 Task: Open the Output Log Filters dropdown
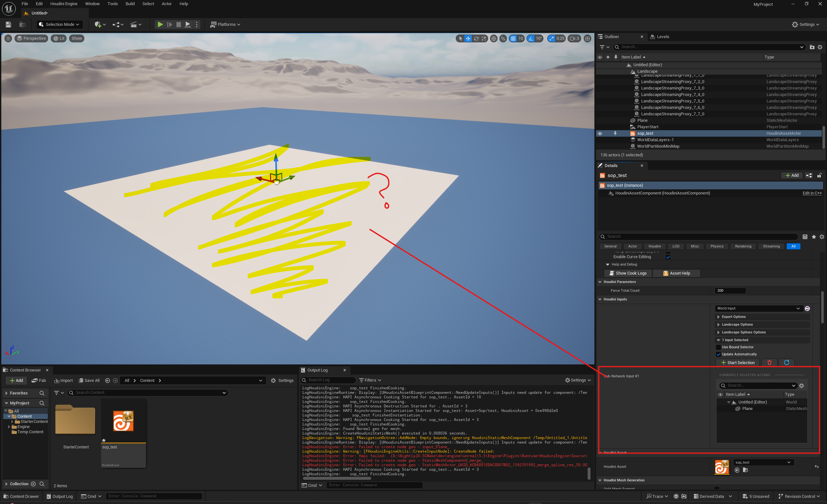point(370,380)
